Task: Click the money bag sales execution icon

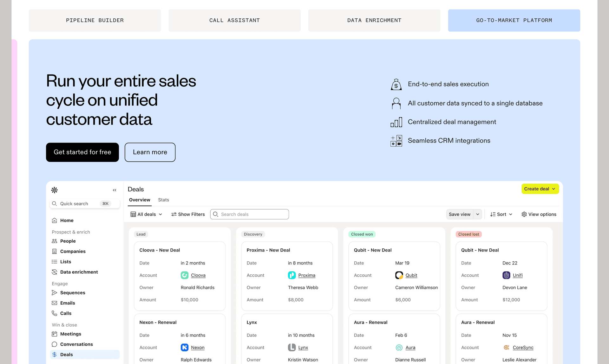Action: coord(396,84)
